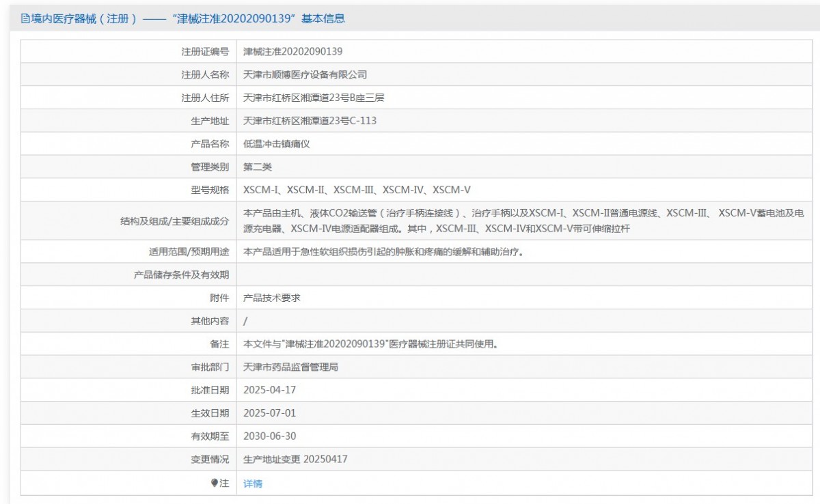
Task: Click the 附件 label cell
Action: (x=128, y=298)
